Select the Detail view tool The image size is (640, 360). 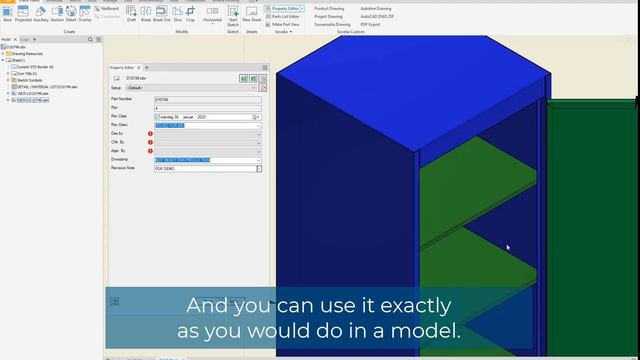[x=71, y=13]
